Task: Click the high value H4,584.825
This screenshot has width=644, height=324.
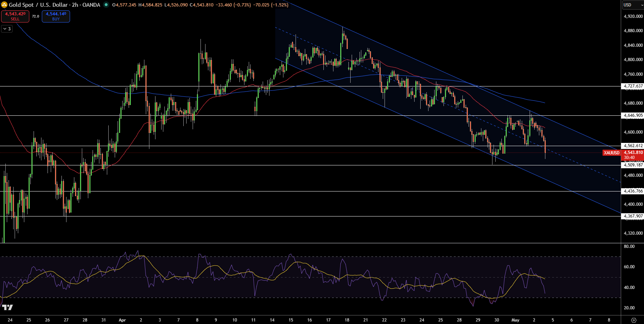Action: point(150,5)
